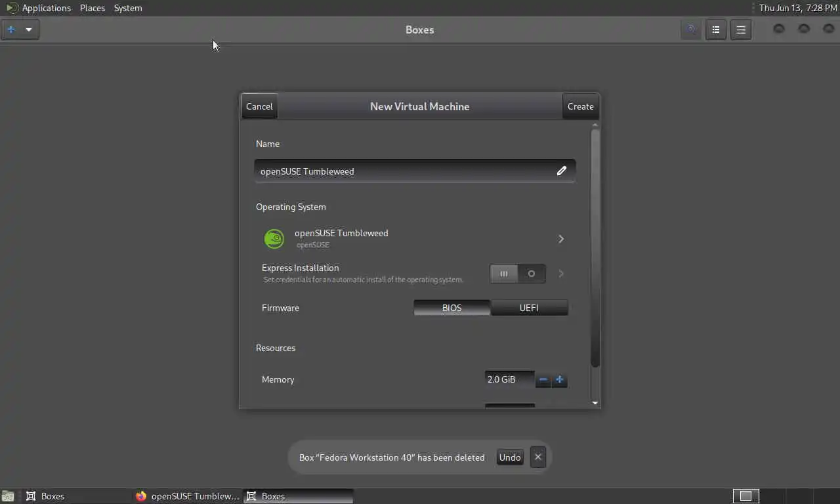Click the Name field with openSUSE Tumbleweed
This screenshot has width=840, height=504.
(415, 171)
